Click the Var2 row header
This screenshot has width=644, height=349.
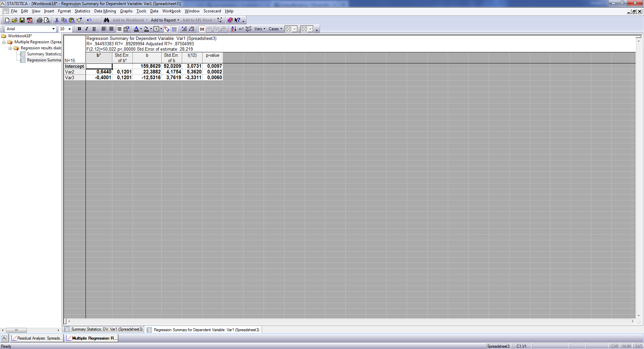pyautogui.click(x=75, y=72)
